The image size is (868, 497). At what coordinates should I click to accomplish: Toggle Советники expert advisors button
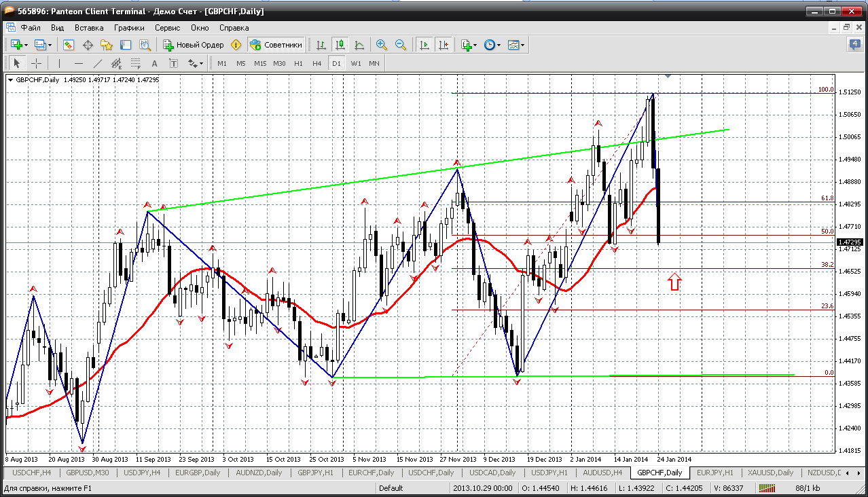coord(276,45)
